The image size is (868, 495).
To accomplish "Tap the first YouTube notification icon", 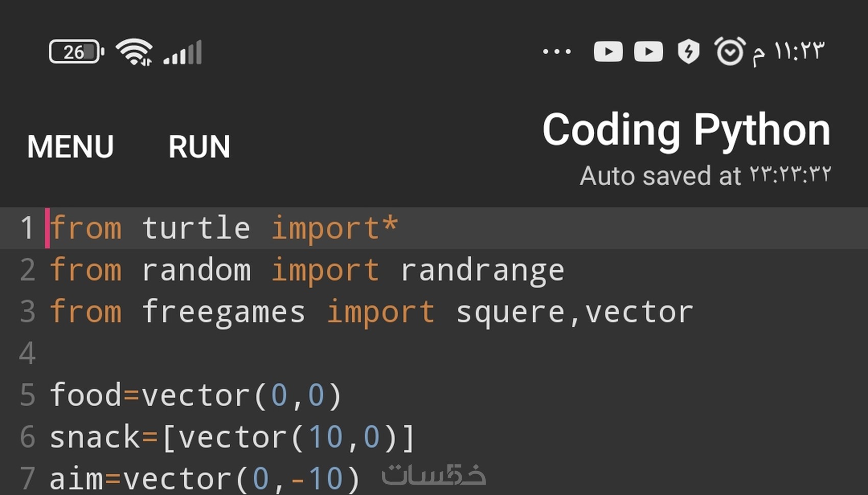I will [x=608, y=52].
